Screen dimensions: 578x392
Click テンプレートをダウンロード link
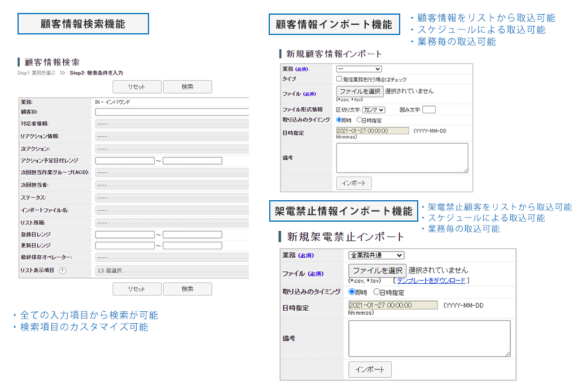click(x=431, y=281)
